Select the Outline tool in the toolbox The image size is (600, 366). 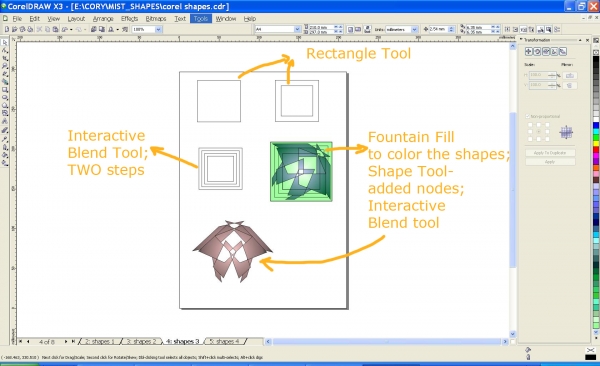coord(5,147)
